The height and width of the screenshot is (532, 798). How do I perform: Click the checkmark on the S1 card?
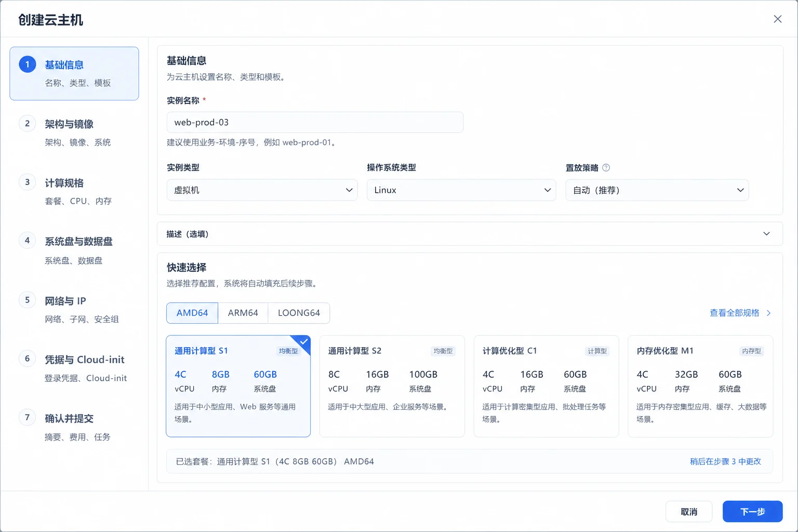click(x=304, y=342)
